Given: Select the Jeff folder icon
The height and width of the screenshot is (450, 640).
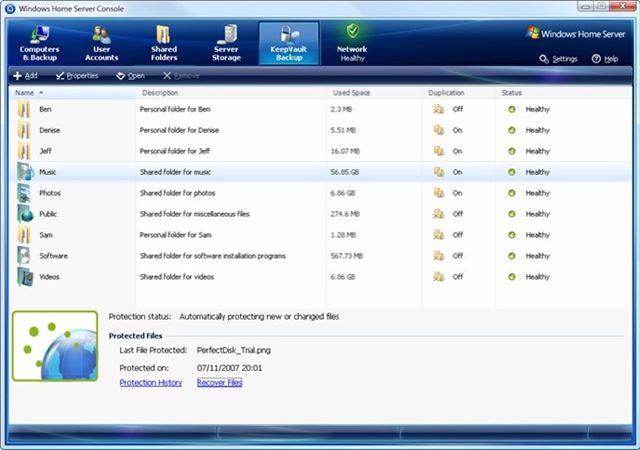Looking at the screenshot, I should (x=24, y=151).
